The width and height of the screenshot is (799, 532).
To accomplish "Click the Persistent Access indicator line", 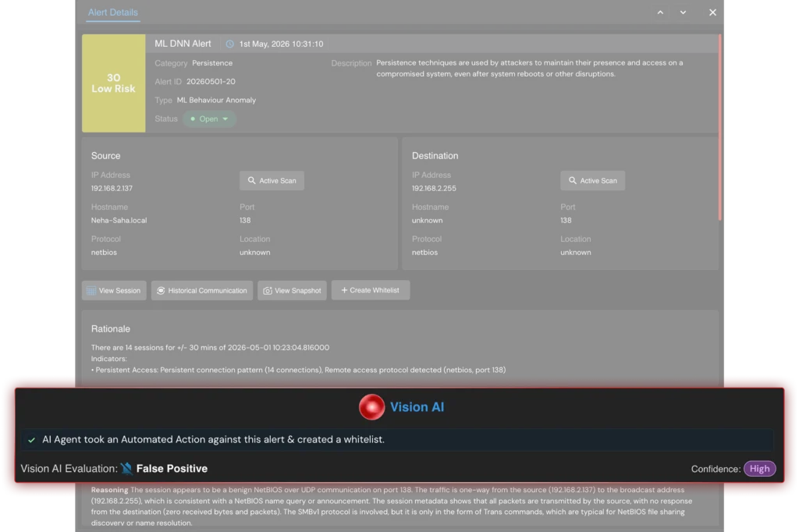I will pyautogui.click(x=298, y=370).
